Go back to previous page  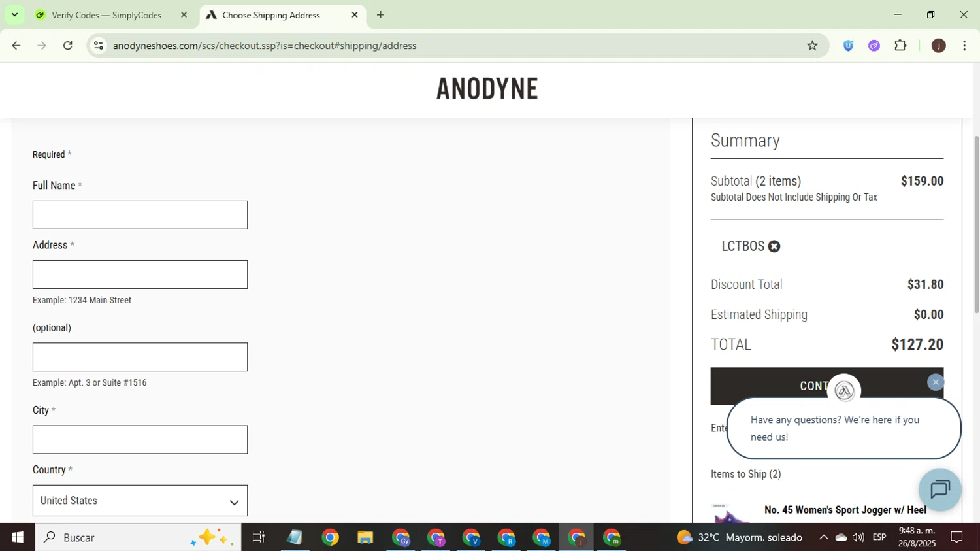tap(16, 46)
